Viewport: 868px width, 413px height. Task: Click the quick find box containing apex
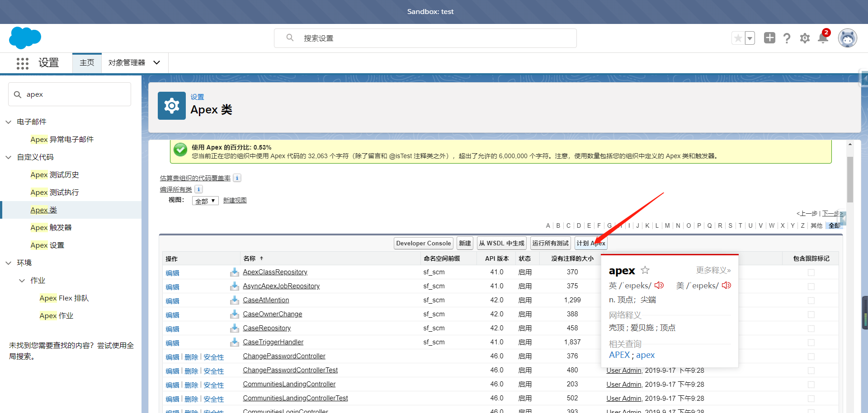click(x=70, y=94)
